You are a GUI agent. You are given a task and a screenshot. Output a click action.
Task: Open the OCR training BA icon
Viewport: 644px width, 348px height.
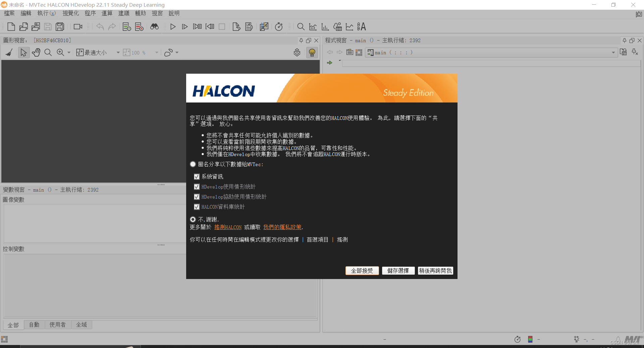(x=362, y=27)
